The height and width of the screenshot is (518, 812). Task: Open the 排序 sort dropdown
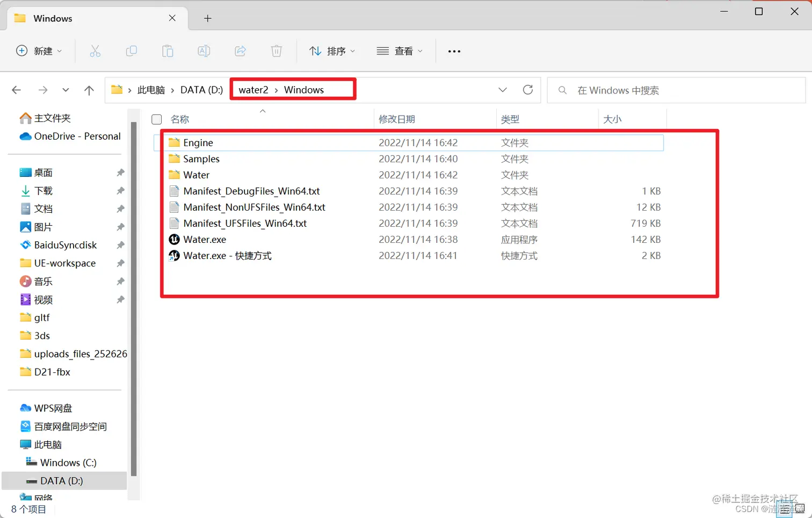[x=332, y=51]
